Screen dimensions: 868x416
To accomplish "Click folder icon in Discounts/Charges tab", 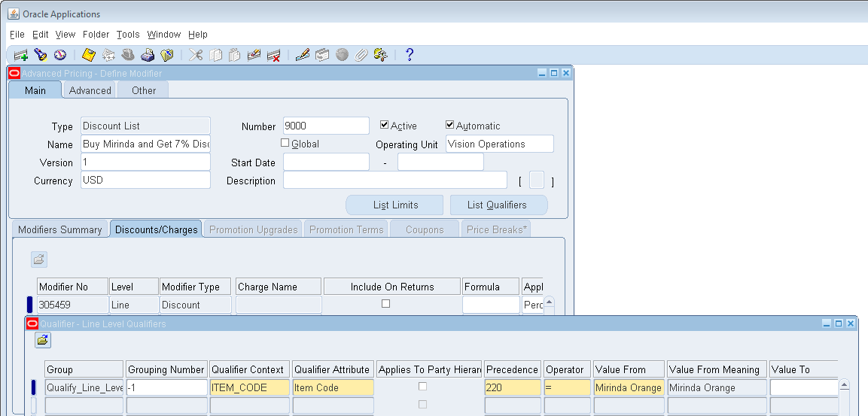I will [x=38, y=259].
